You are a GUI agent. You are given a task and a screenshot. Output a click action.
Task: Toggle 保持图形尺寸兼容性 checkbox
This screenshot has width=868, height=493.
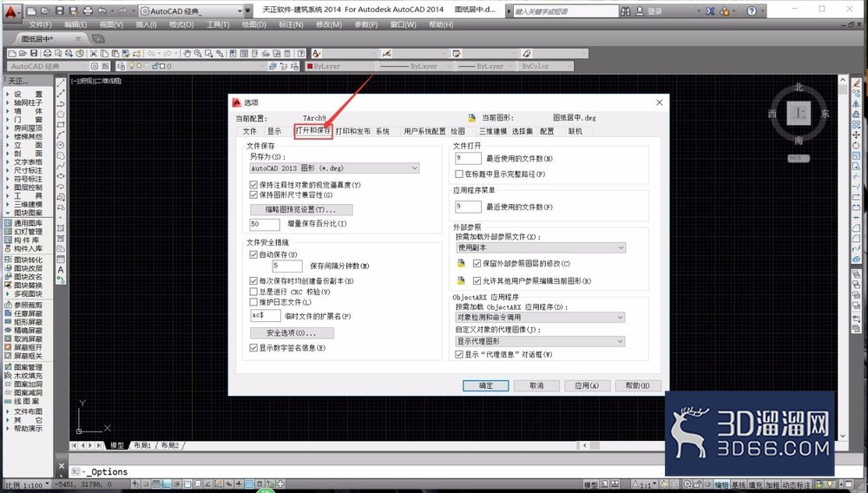pos(253,194)
